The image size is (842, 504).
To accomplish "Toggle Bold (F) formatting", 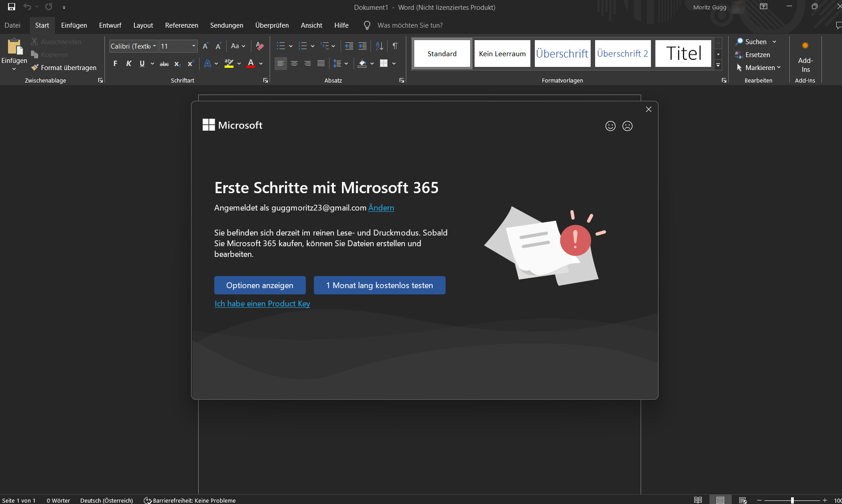I will click(x=115, y=64).
